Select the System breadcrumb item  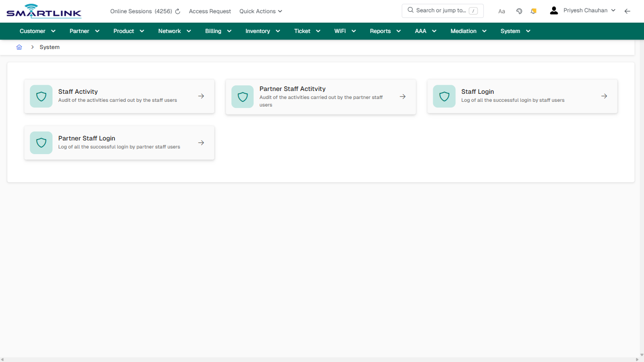50,47
